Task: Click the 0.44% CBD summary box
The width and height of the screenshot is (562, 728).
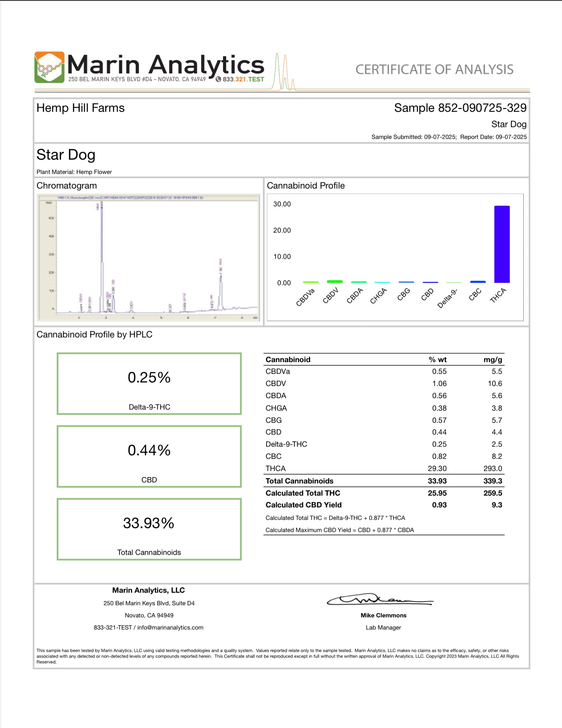Action: click(149, 456)
